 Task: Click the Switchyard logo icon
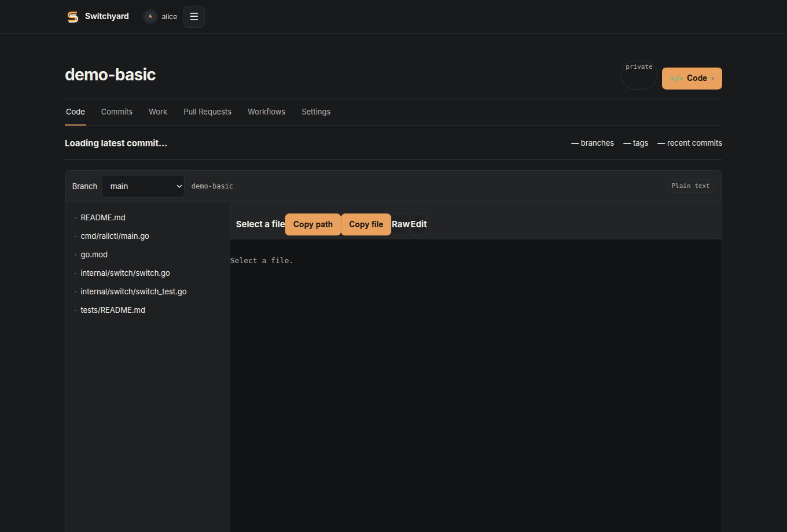pos(72,17)
